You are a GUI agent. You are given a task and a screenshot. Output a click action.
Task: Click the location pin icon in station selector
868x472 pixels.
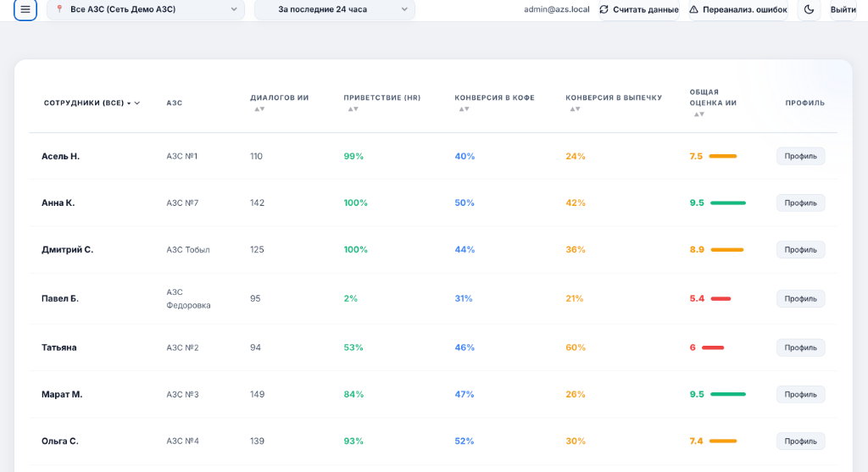coord(59,9)
